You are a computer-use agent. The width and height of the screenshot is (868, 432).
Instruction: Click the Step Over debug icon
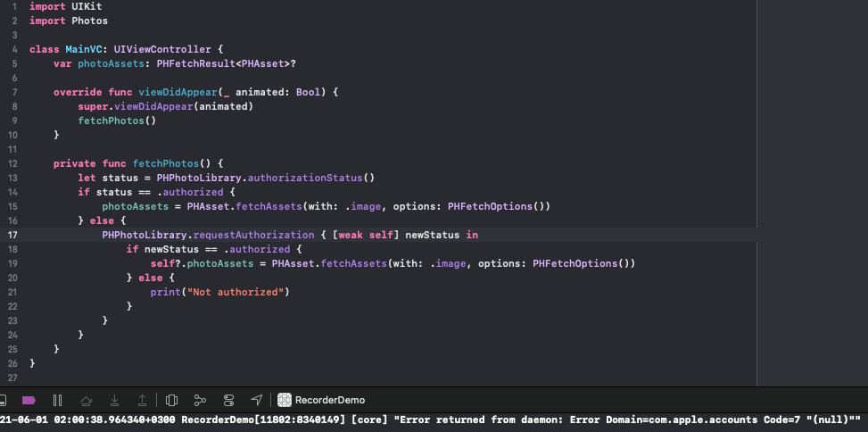click(x=86, y=400)
